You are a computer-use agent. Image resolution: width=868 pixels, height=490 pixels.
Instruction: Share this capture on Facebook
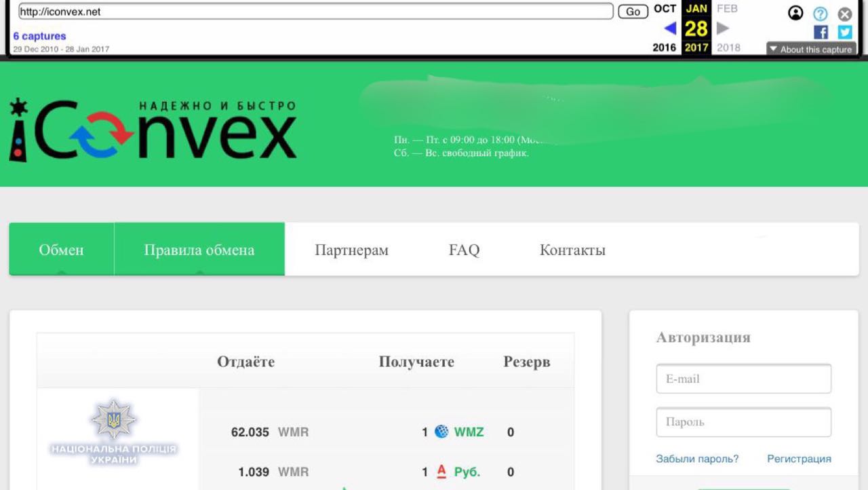[821, 32]
